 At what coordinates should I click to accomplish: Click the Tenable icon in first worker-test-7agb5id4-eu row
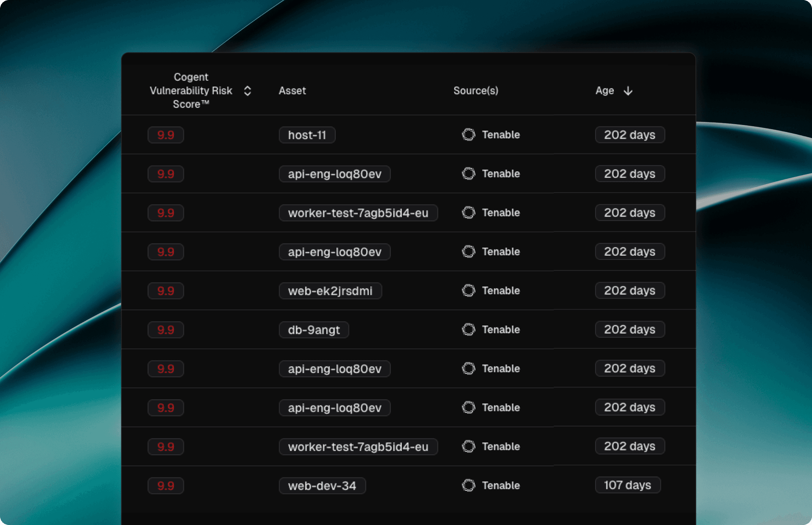pyautogui.click(x=468, y=213)
